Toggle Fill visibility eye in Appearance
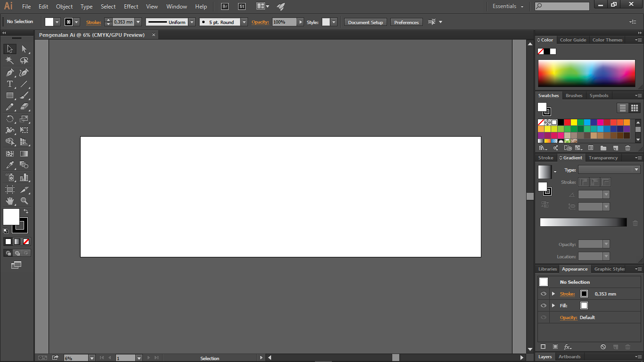Viewport: 644px width, 362px height. pyautogui.click(x=544, y=305)
